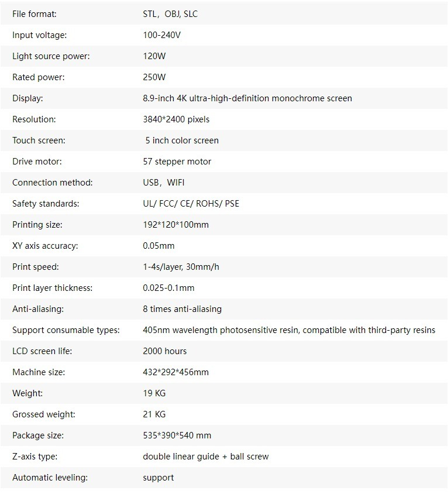Screen dimensions: 448x494
Task: Select the "UL/ FCC/ CE/ ROHS/ PSE" text
Action: click(191, 204)
